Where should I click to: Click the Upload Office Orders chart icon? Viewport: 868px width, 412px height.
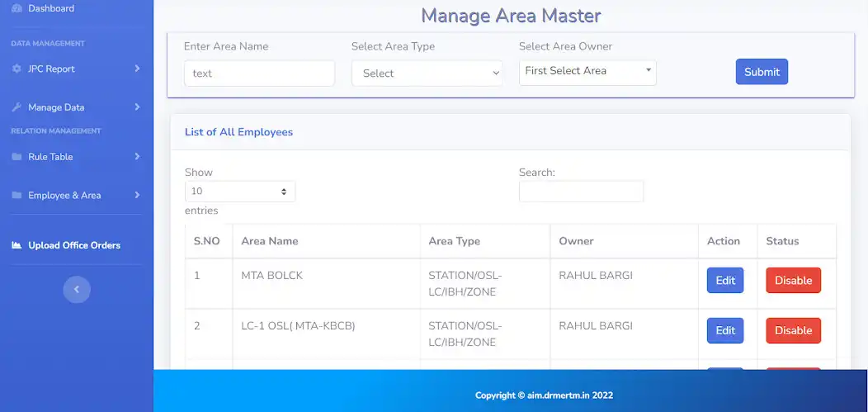[x=17, y=245]
